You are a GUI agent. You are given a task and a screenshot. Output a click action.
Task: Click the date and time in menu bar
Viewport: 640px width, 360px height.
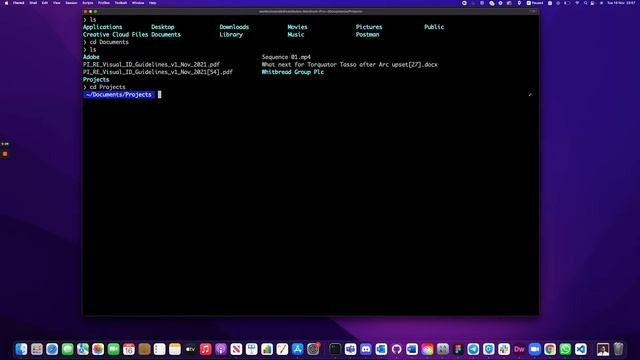click(x=621, y=3)
